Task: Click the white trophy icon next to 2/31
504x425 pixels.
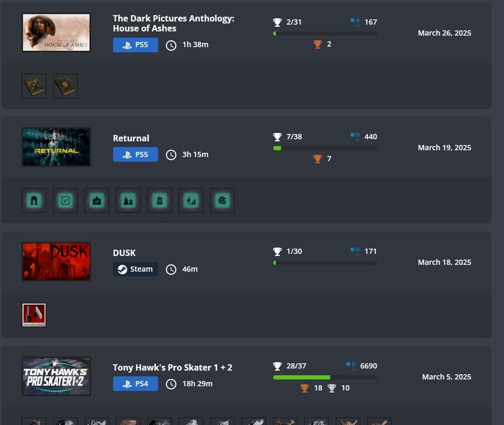Action: click(x=277, y=22)
